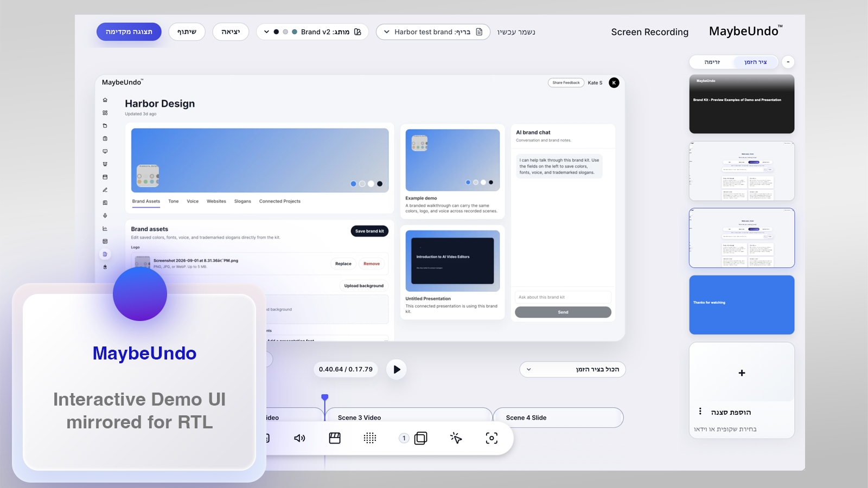Select the Scene 4 Slide clip
This screenshot has height=488, width=868.
558,418
